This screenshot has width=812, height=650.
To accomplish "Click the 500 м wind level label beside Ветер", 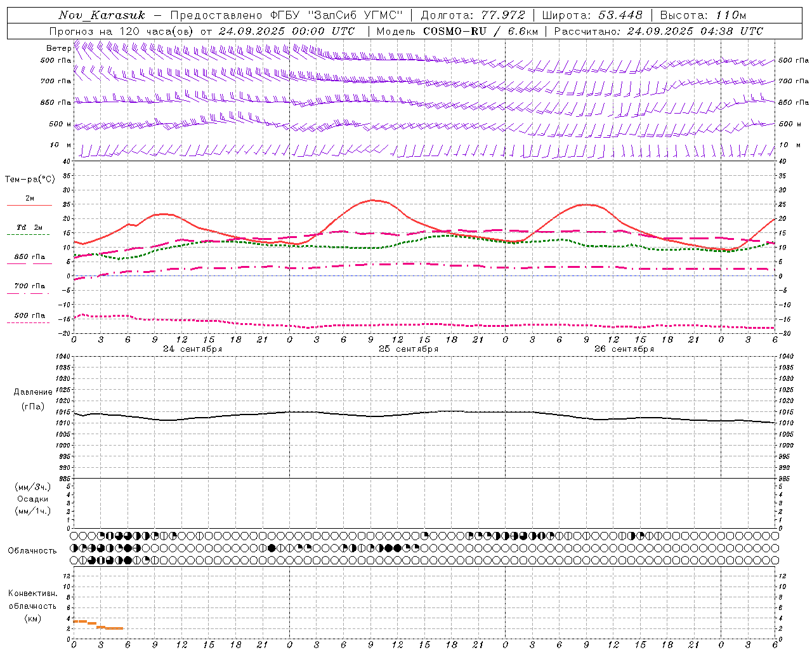I will tap(60, 124).
